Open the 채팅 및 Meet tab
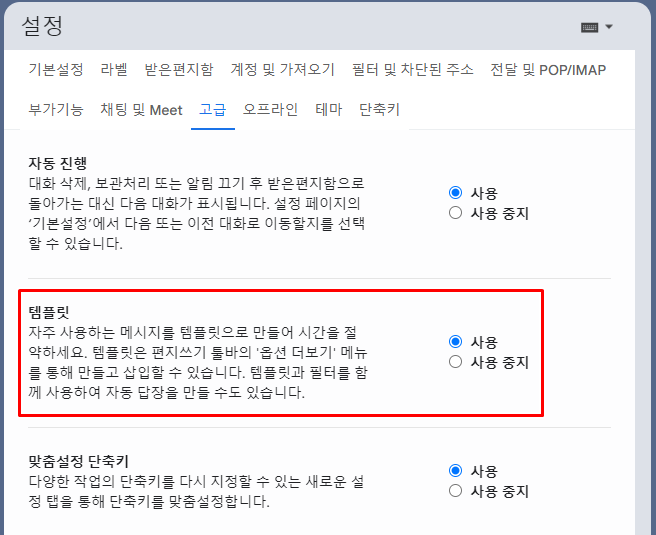This screenshot has height=535, width=656. coord(141,110)
